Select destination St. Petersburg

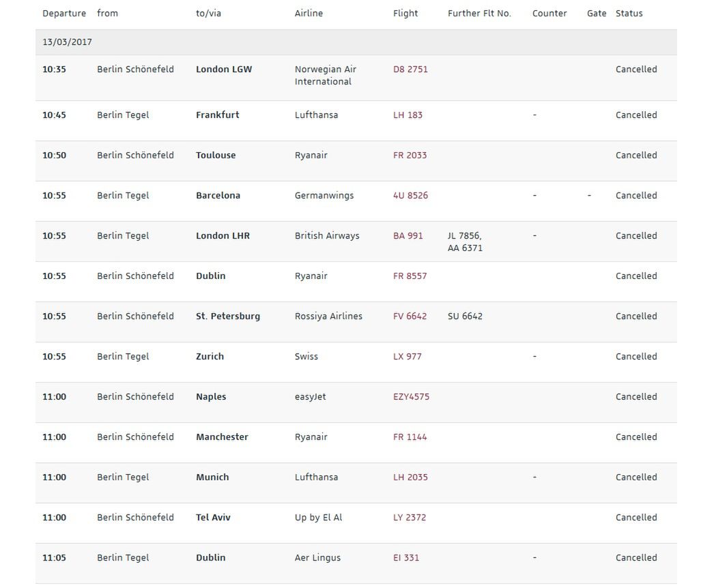tap(227, 316)
